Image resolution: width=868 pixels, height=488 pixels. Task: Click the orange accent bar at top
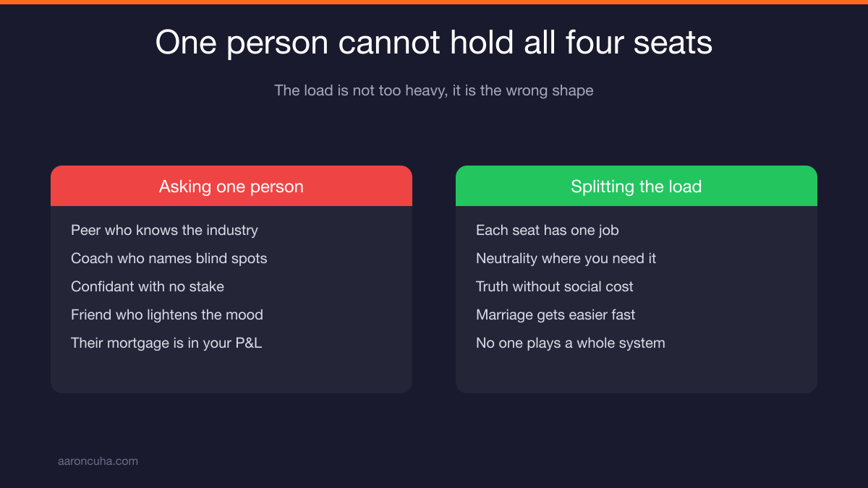(x=434, y=2)
